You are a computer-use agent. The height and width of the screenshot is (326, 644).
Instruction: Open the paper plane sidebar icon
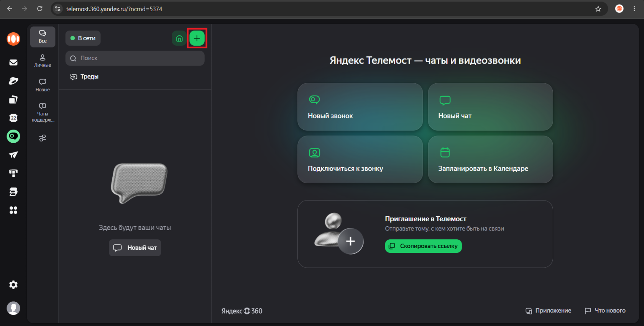click(x=13, y=155)
